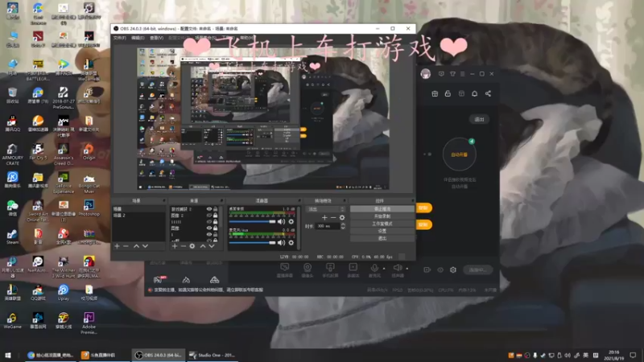
Task: Remove scene transition with minus icon
Action: 333,217
